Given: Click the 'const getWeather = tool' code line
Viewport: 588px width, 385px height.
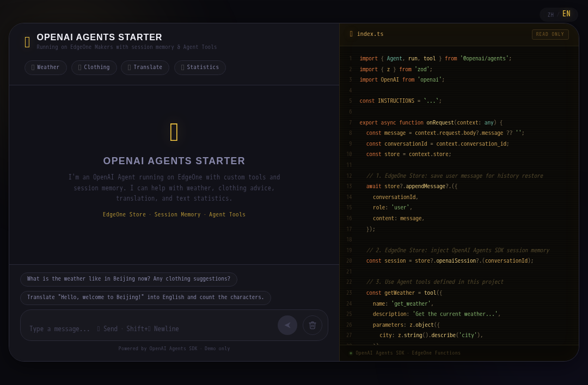Looking at the screenshot, I should 404,293.
